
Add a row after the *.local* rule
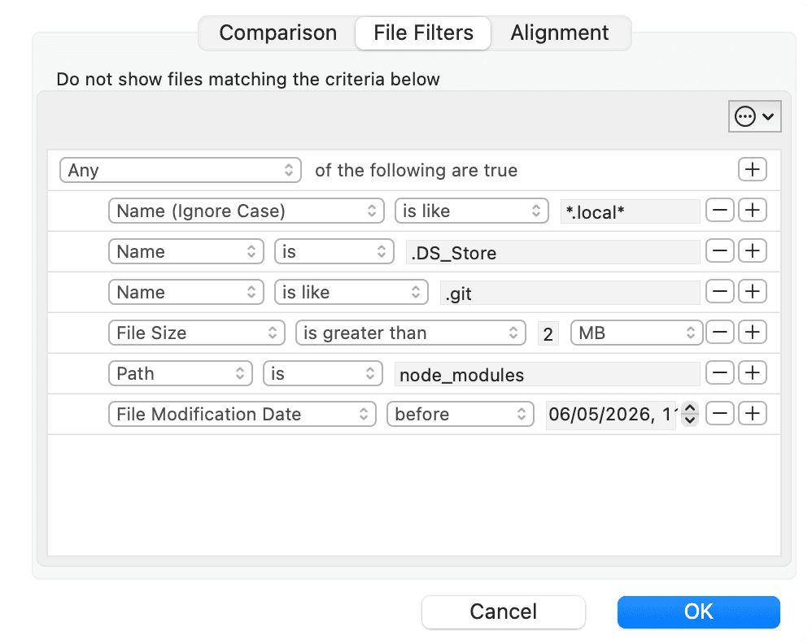(752, 211)
